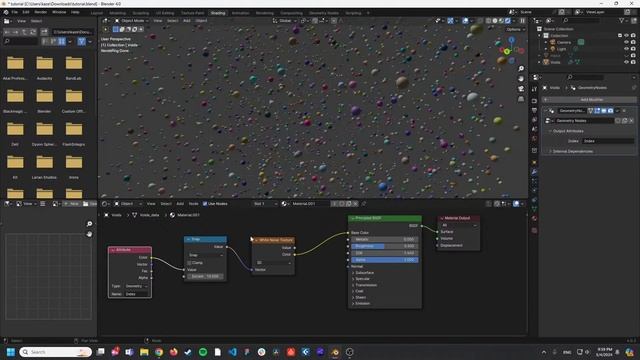
Task: Open the Render menu
Action: coord(40,12)
